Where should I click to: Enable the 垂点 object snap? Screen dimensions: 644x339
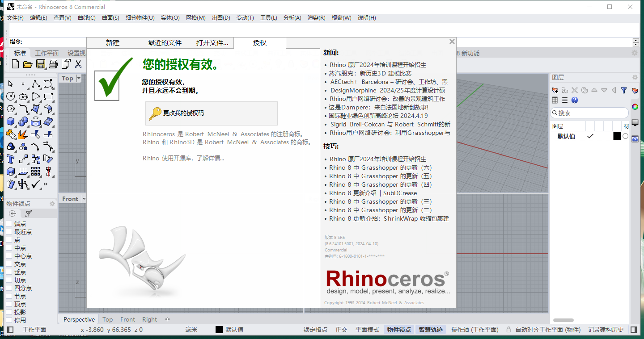click(8, 272)
